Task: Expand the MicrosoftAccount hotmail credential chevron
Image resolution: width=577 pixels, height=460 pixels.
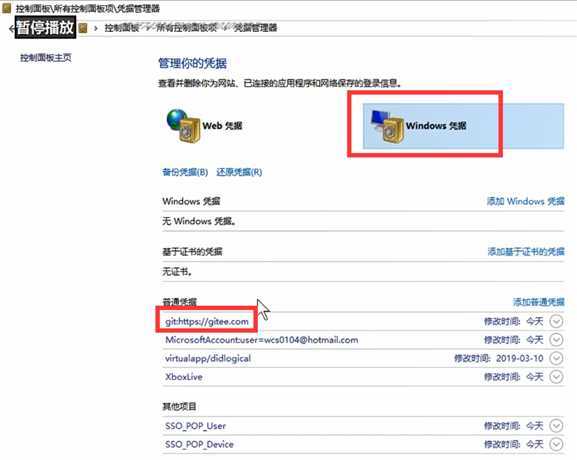Action: click(556, 340)
